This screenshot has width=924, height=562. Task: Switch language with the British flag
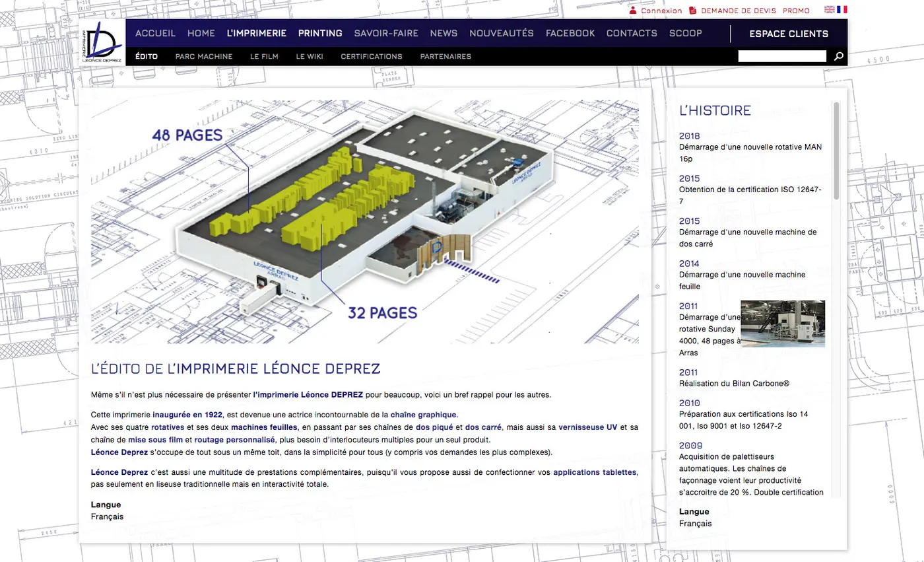coord(830,10)
